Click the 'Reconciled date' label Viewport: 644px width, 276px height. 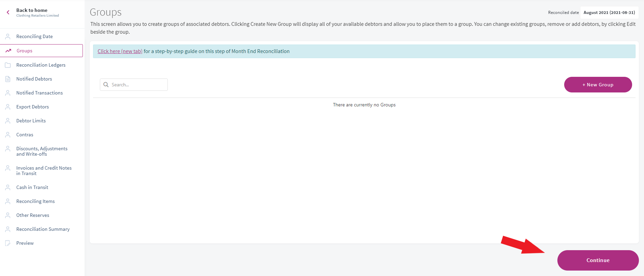pos(563,13)
